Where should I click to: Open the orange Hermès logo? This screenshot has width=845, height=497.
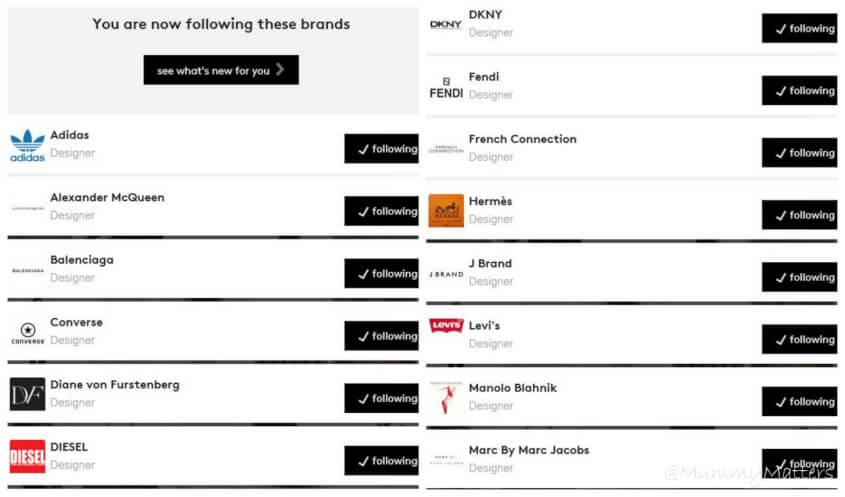[x=446, y=211]
